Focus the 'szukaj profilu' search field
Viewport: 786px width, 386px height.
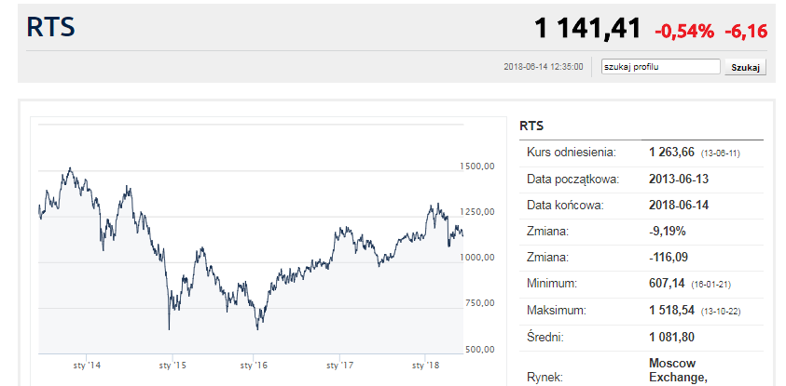(x=661, y=67)
